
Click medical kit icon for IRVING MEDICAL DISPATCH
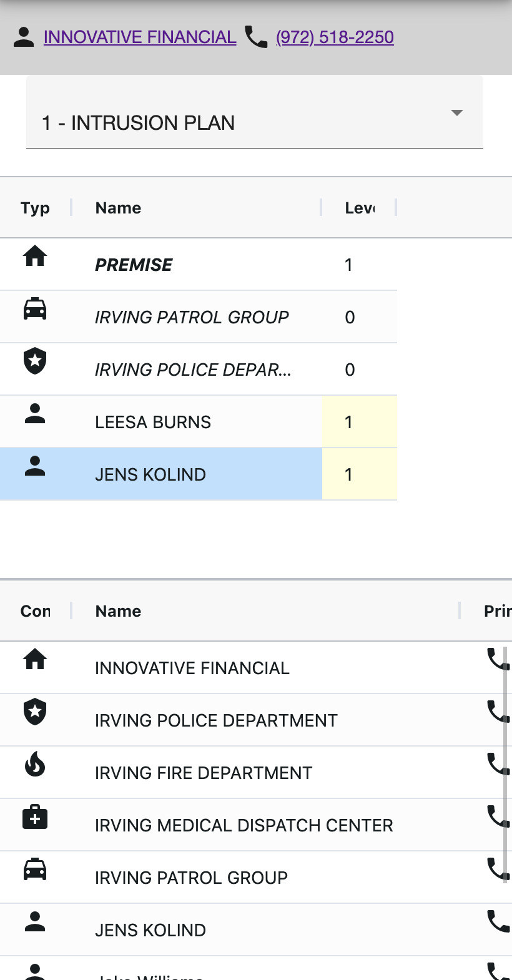(x=35, y=816)
